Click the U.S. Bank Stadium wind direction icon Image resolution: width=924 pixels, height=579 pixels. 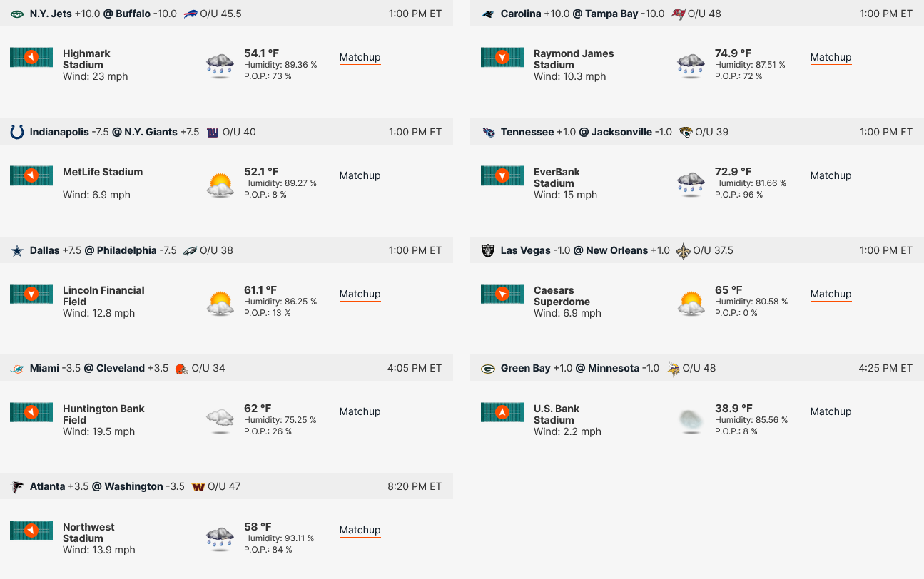[x=502, y=412]
